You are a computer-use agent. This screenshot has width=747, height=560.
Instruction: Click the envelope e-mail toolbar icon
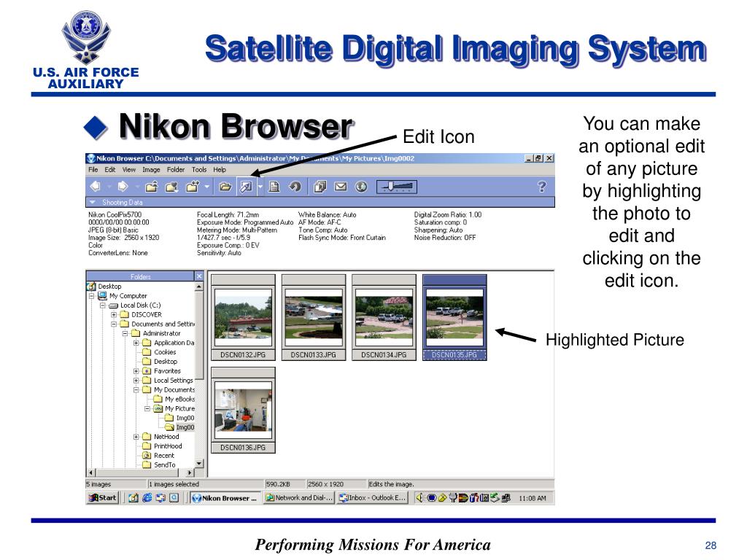[341, 187]
